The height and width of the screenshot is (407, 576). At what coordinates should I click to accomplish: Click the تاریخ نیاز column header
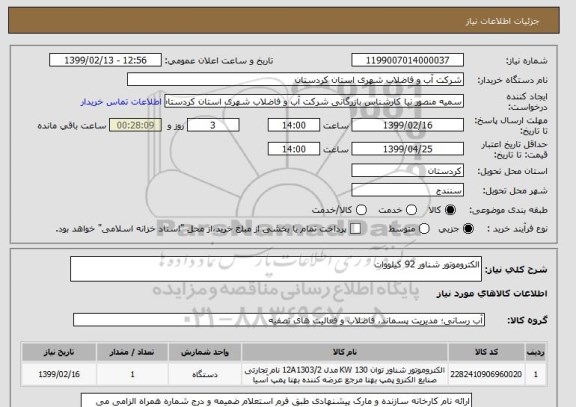coord(59,352)
